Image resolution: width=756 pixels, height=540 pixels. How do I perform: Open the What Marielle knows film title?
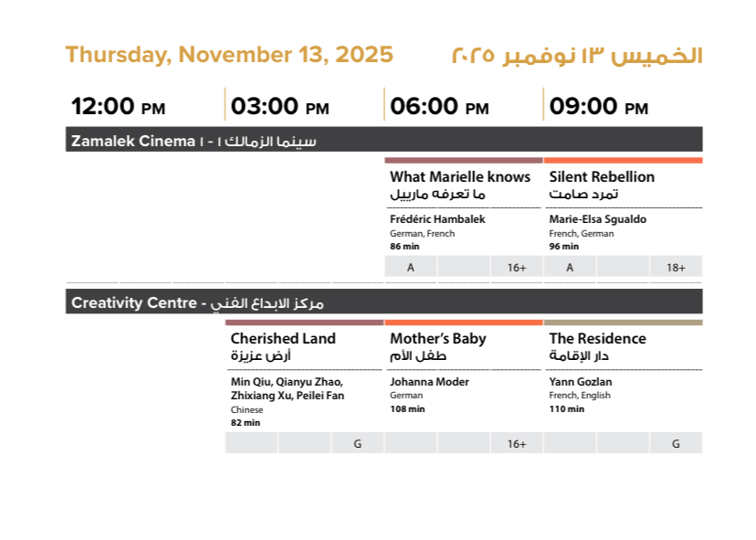(460, 177)
